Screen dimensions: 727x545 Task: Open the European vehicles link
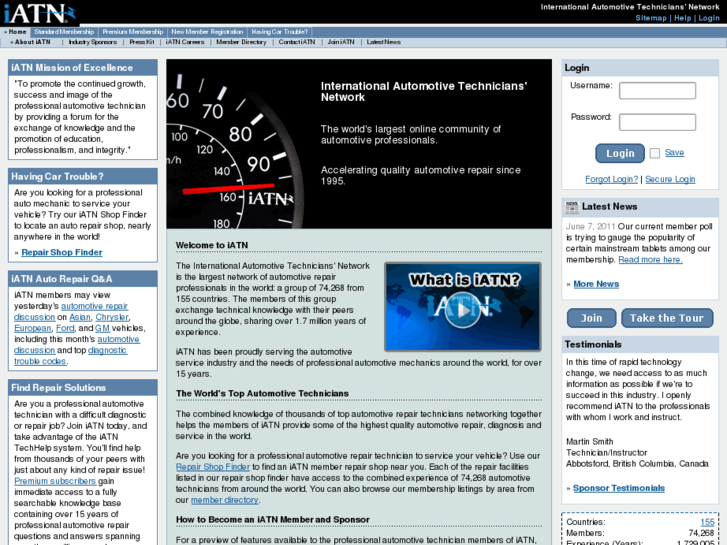click(32, 328)
